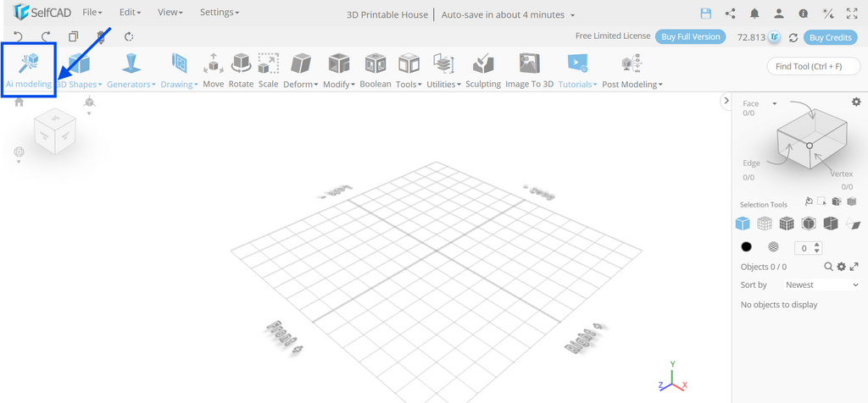Search objects with the magnifier icon
The height and width of the screenshot is (403, 868).
click(829, 267)
